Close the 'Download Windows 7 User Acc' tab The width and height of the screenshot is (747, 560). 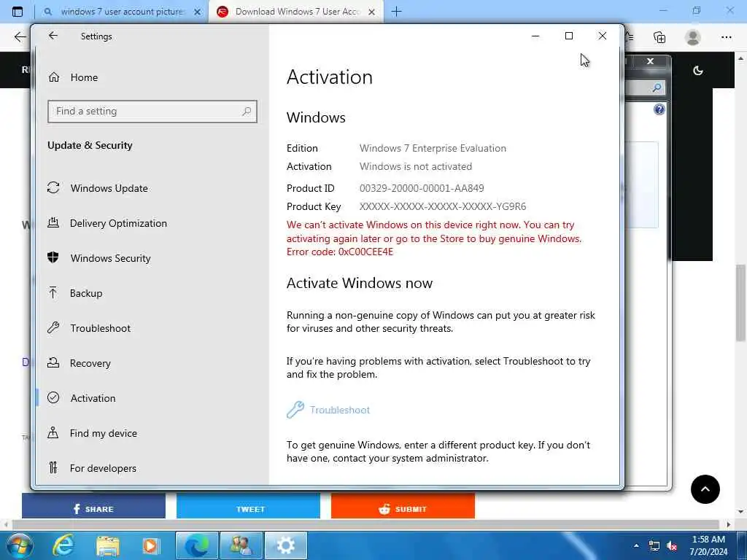(x=371, y=12)
